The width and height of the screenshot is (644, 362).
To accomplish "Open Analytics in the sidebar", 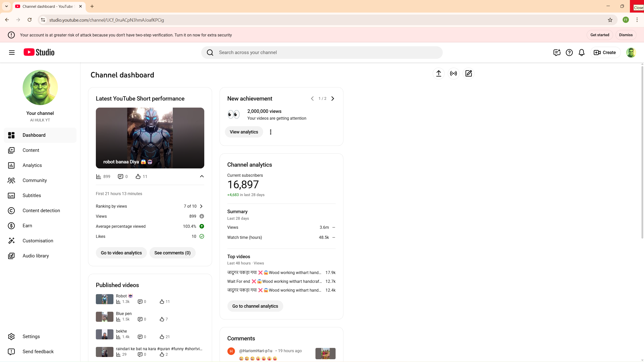I will [x=32, y=165].
